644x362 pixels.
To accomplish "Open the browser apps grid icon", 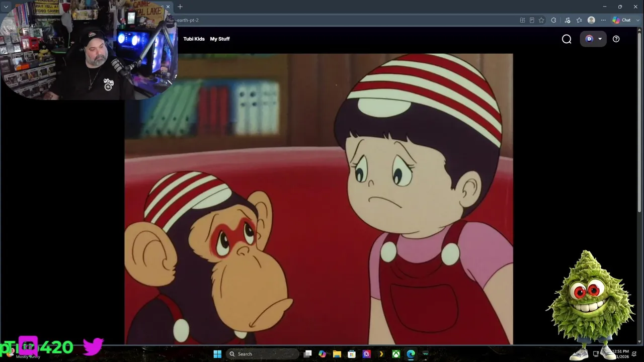I will 522,20.
